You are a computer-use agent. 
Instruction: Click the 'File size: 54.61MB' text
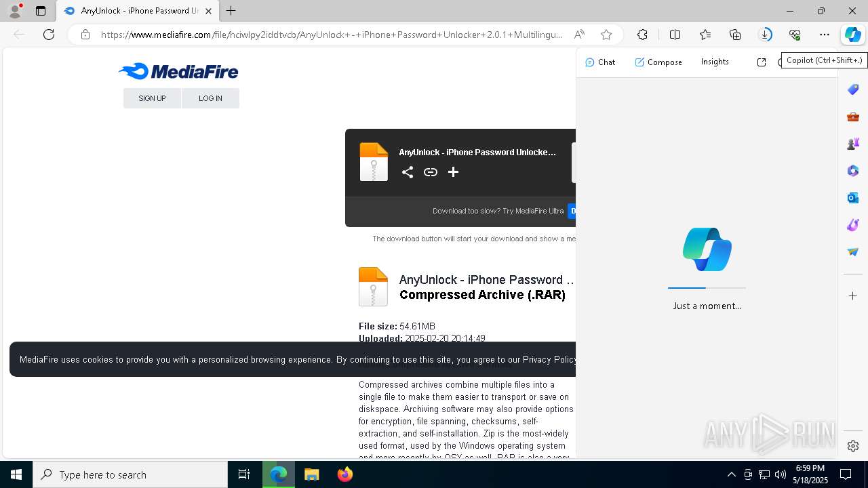[x=397, y=326]
